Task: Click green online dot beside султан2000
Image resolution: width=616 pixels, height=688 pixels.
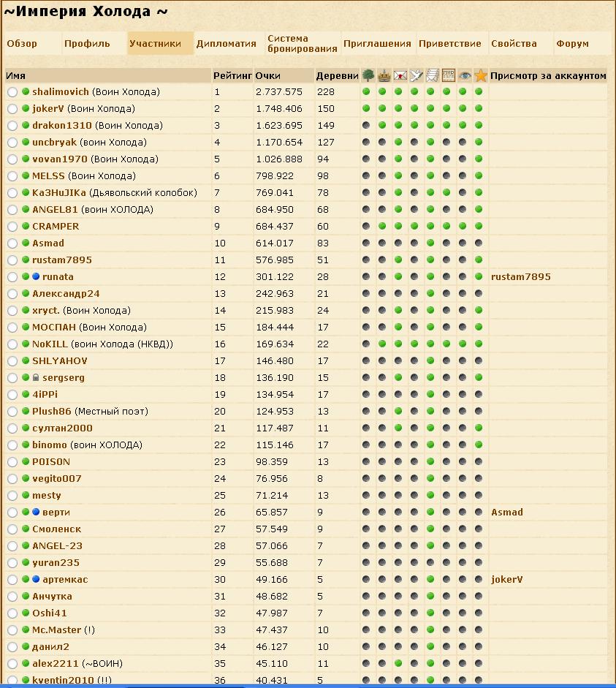Action: coord(26,428)
